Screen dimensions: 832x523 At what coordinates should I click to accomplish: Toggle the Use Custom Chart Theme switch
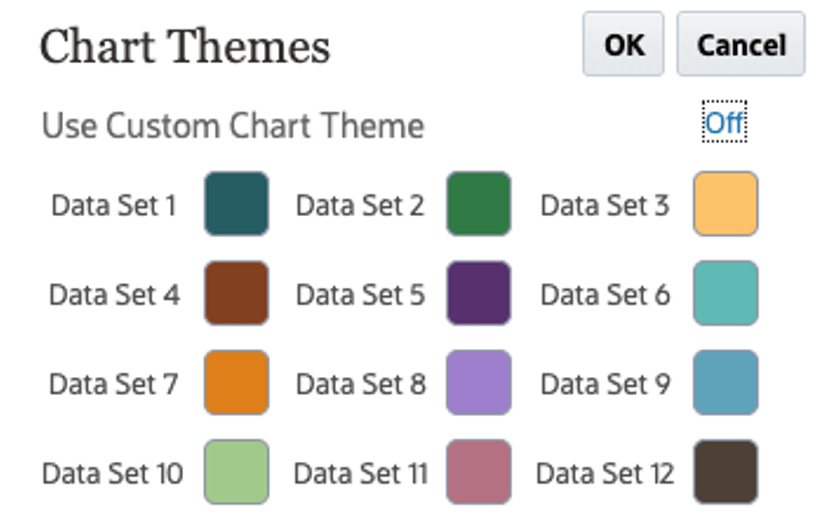[x=725, y=123]
